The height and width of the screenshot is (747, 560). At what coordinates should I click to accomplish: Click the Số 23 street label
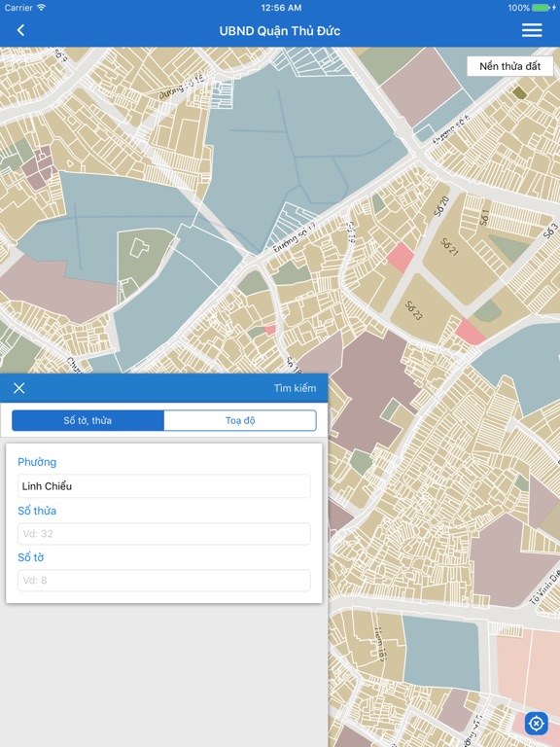413,310
